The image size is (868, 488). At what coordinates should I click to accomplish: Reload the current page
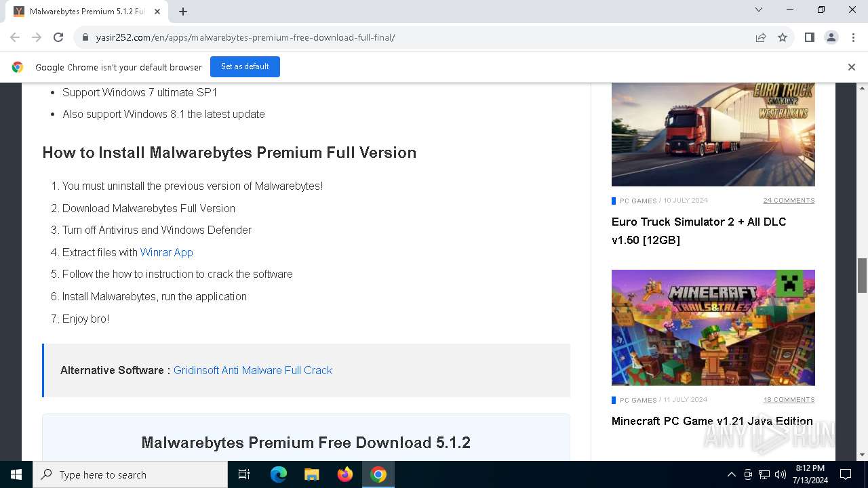[x=58, y=37]
